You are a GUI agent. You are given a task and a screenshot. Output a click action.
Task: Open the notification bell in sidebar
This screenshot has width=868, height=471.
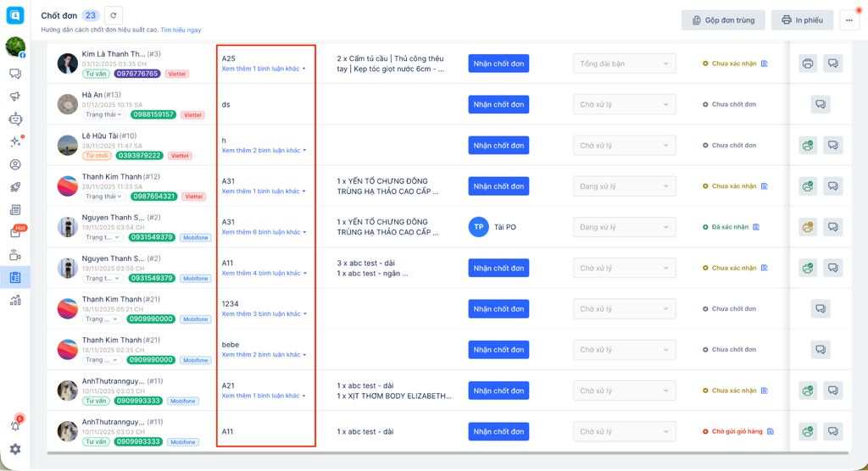pos(15,425)
